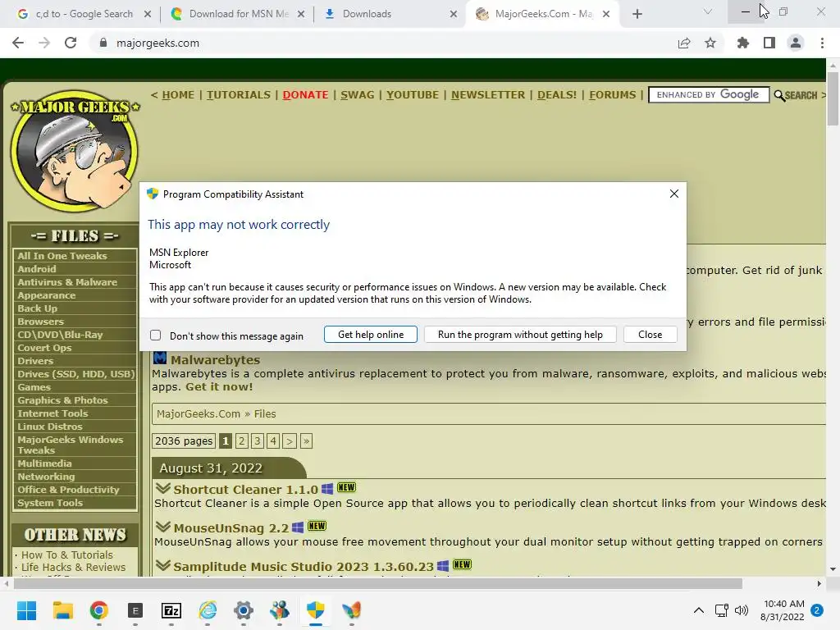Image resolution: width=840 pixels, height=630 pixels.
Task: Jump to last page with » button
Action: (x=306, y=441)
